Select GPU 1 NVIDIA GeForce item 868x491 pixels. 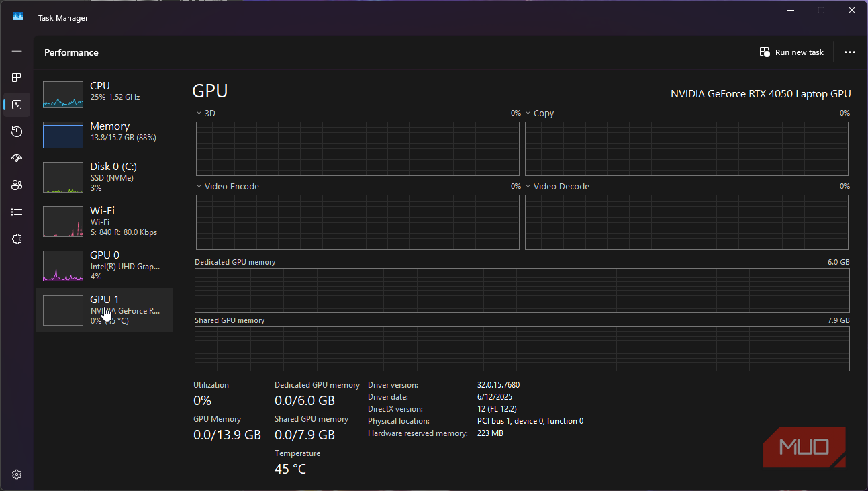(105, 310)
